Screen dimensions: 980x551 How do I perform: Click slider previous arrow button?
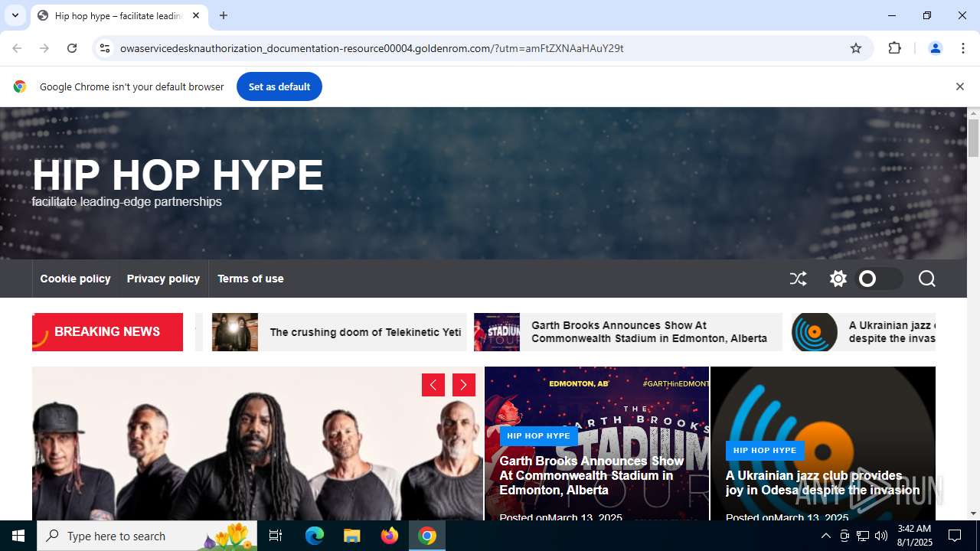point(433,385)
